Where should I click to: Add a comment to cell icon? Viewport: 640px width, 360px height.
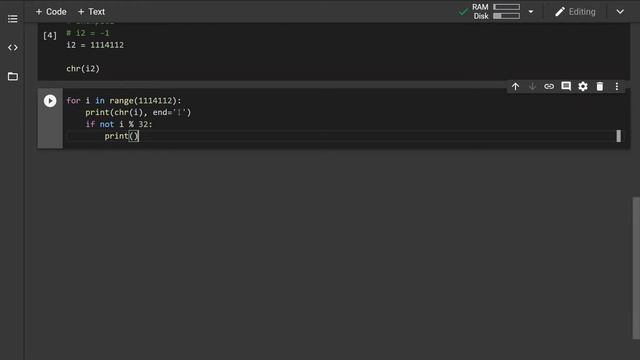tap(566, 87)
